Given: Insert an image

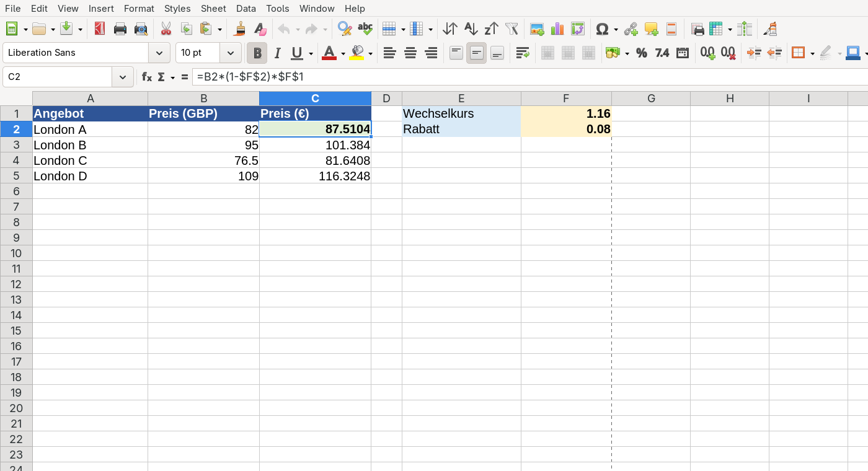Looking at the screenshot, I should [537, 29].
